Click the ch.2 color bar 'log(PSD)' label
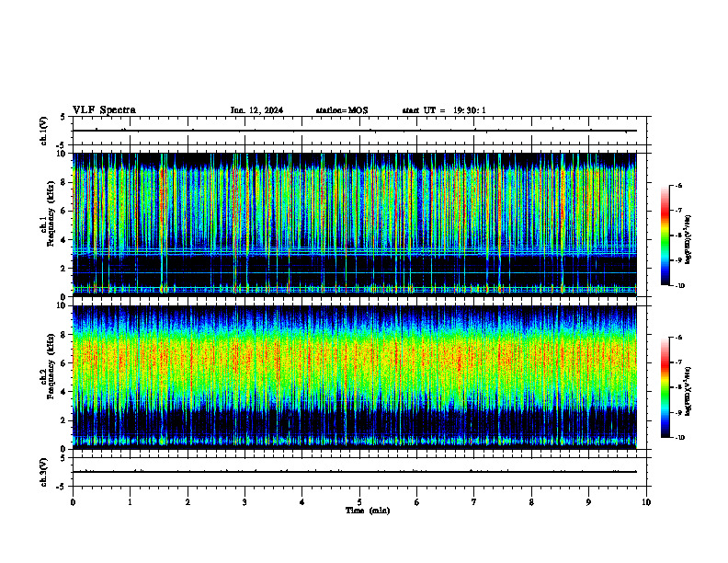Screen dimensions: 728x563 tap(688, 391)
